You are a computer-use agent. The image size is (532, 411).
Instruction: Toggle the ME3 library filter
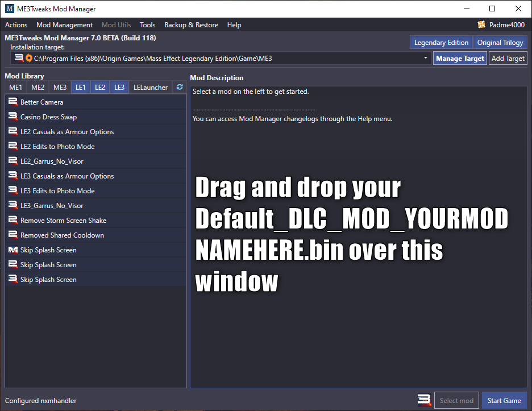[60, 87]
